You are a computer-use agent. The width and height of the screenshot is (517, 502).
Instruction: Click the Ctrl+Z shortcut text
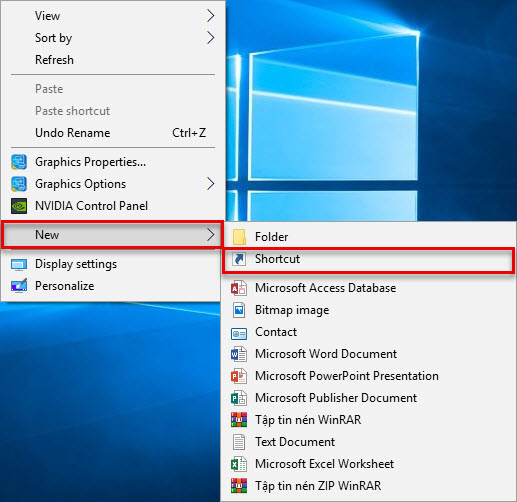coord(189,133)
